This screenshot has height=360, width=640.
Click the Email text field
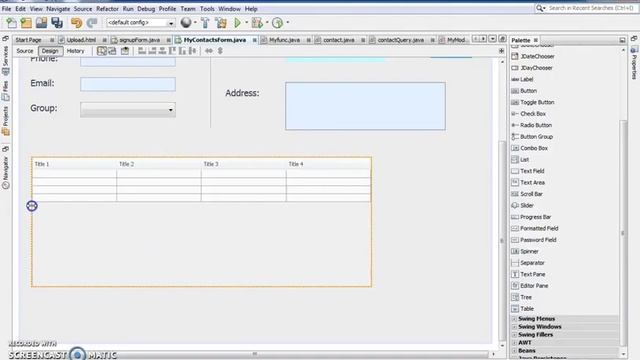tap(128, 84)
